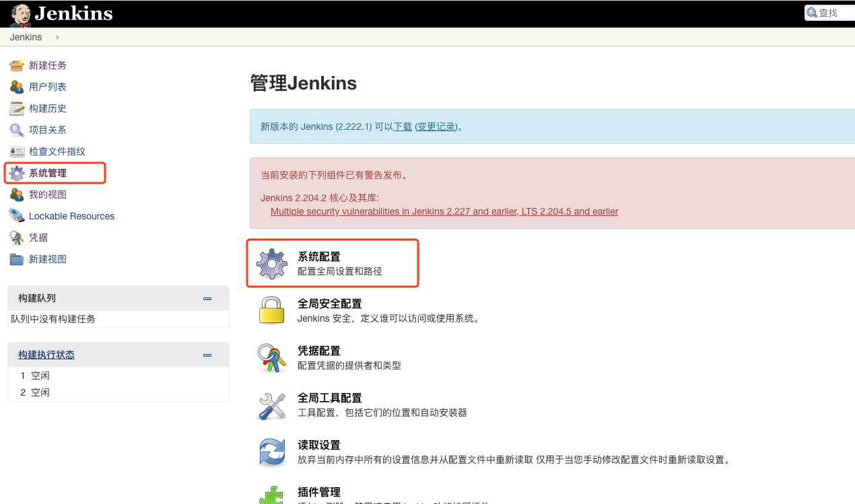Viewport: 855px width, 504px height.
Task: Click the magnifier icon in search box
Action: (812, 13)
